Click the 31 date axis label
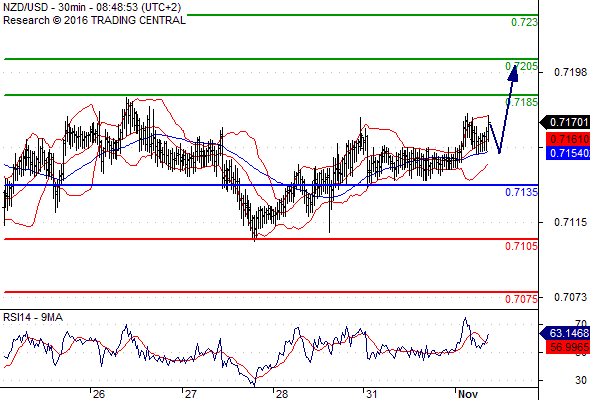The width and height of the screenshot is (590, 400). [x=372, y=394]
